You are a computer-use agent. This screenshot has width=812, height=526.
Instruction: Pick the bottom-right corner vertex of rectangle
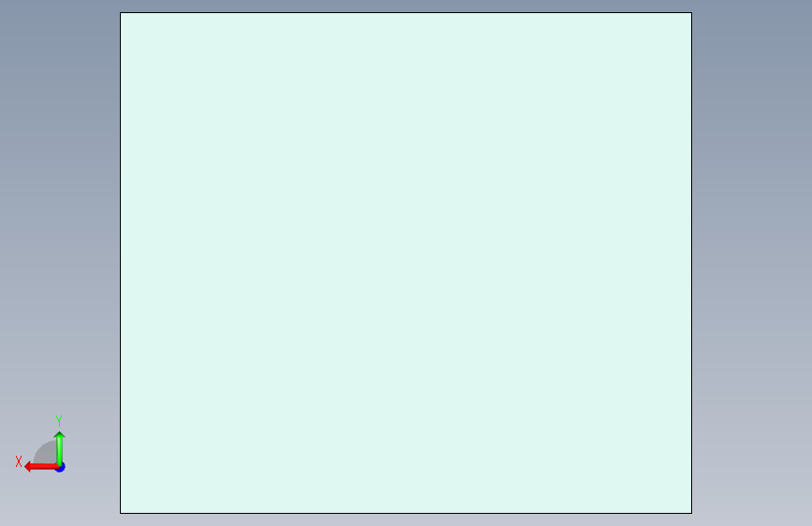691,513
